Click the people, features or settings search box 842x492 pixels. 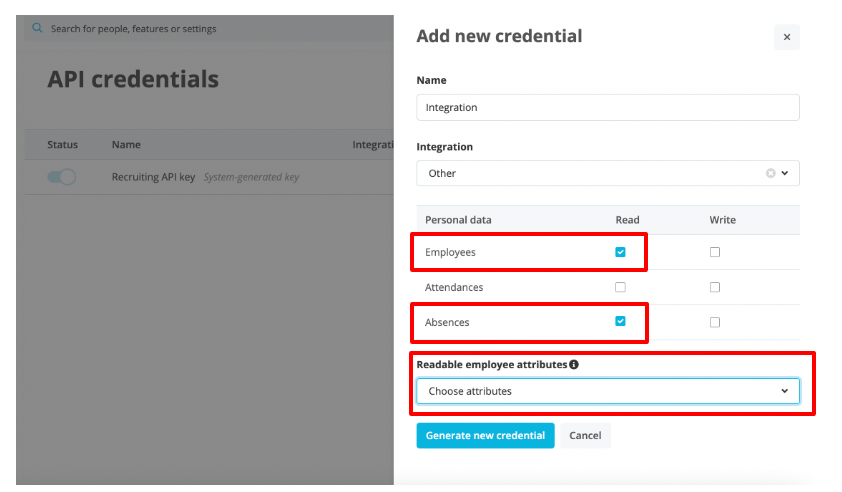(200, 29)
